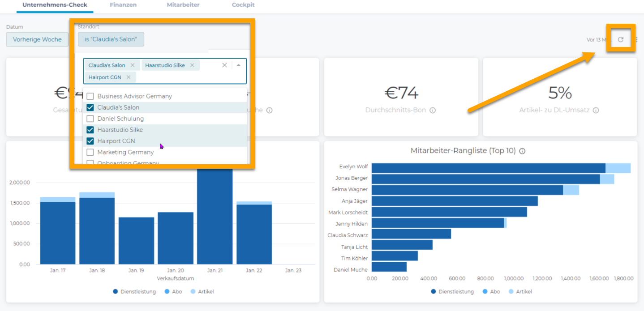Image resolution: width=644 pixels, height=311 pixels.
Task: Clear all selected locations with X
Action: coord(225,65)
